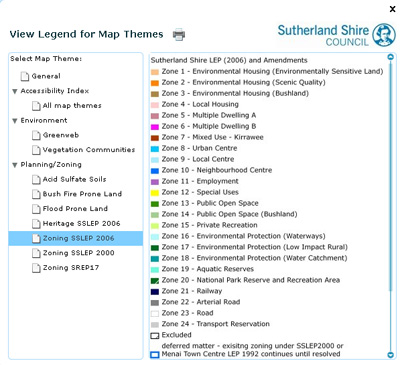
Task: Click the deferred matter blue outline swatch
Action: click(x=155, y=355)
